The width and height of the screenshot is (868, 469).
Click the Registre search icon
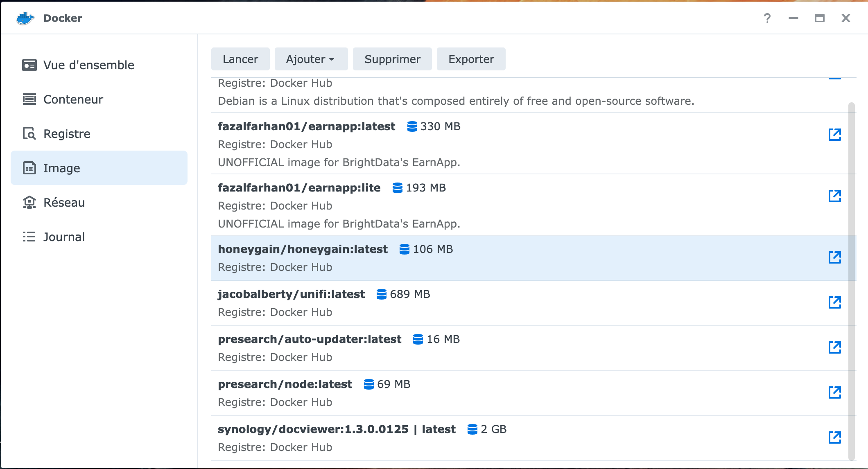point(29,134)
